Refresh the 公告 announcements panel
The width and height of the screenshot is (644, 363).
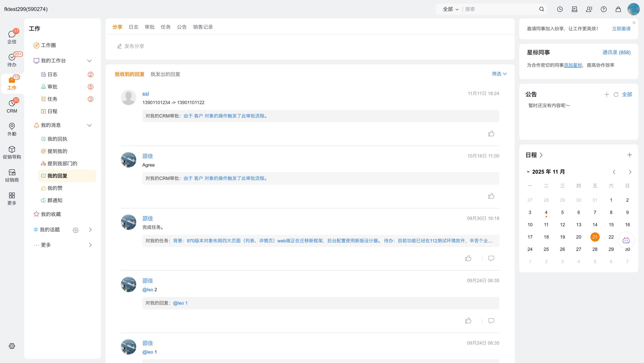pos(616,94)
